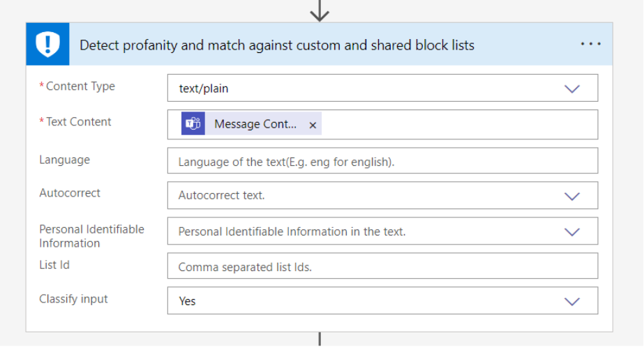Click the Content Moderator shield icon
Viewport: 644px width, 347px height.
click(48, 45)
